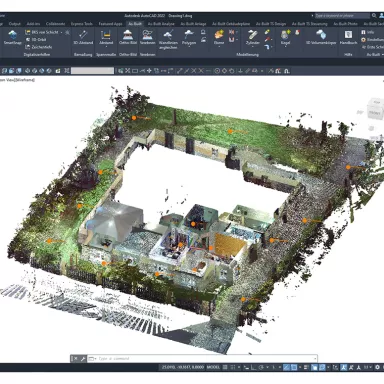Click the pipe elbow icon near Zylinder
This screenshot has height=384, width=384.
pos(267,47)
